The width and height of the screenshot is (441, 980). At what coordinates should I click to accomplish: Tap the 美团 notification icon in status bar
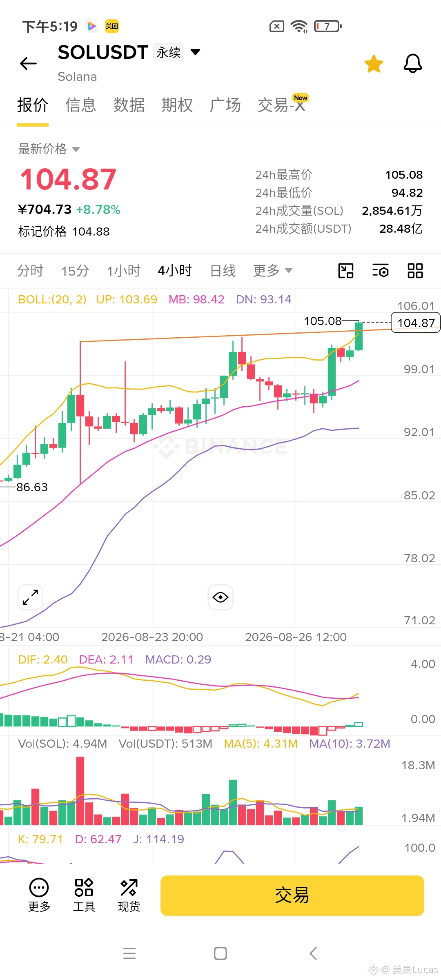pyautogui.click(x=111, y=27)
